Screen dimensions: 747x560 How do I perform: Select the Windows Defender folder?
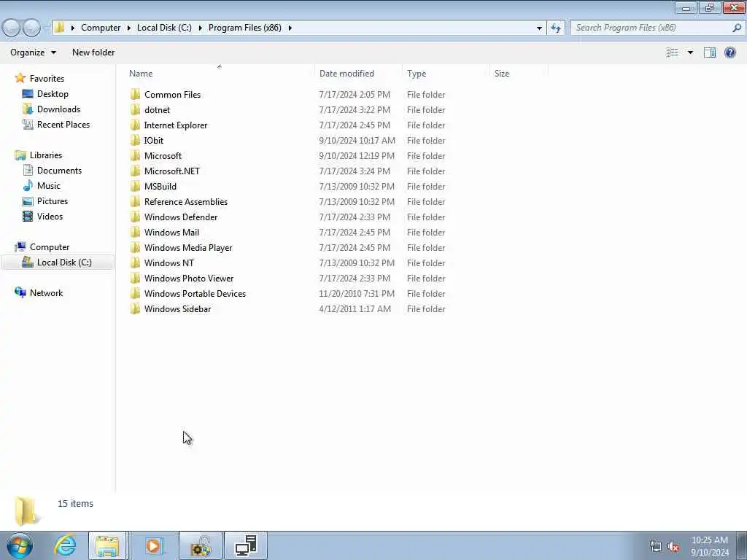click(x=181, y=217)
